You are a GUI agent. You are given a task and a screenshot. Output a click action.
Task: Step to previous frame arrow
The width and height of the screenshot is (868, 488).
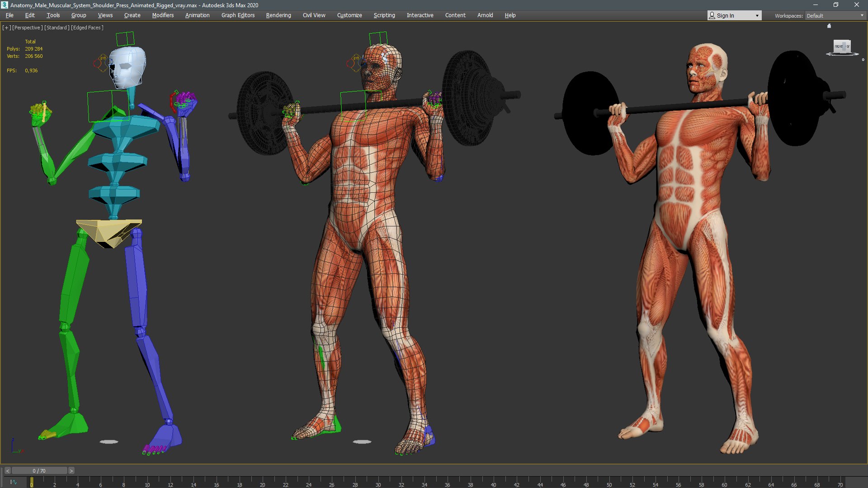pos(7,471)
